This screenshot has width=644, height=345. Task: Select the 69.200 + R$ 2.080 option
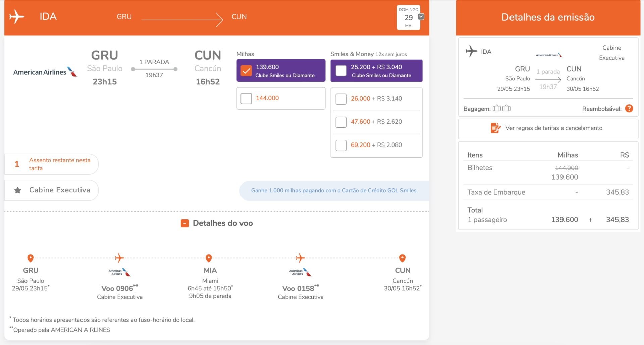point(341,145)
